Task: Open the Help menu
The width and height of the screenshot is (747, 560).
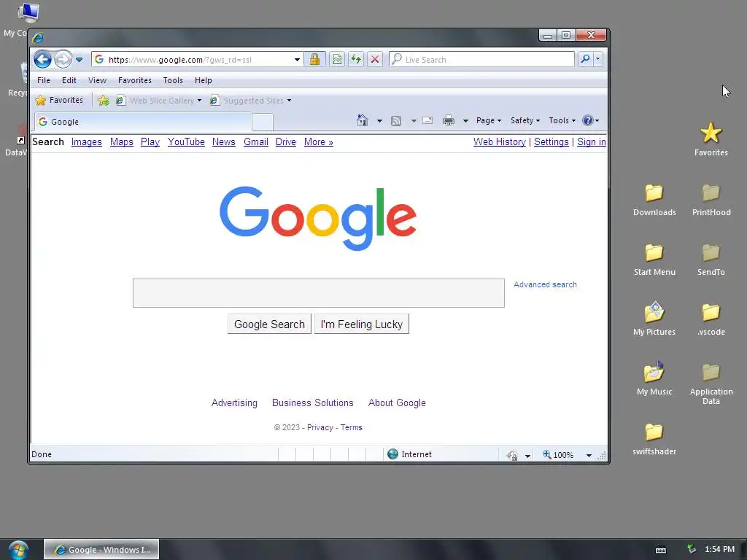Action: (203, 80)
